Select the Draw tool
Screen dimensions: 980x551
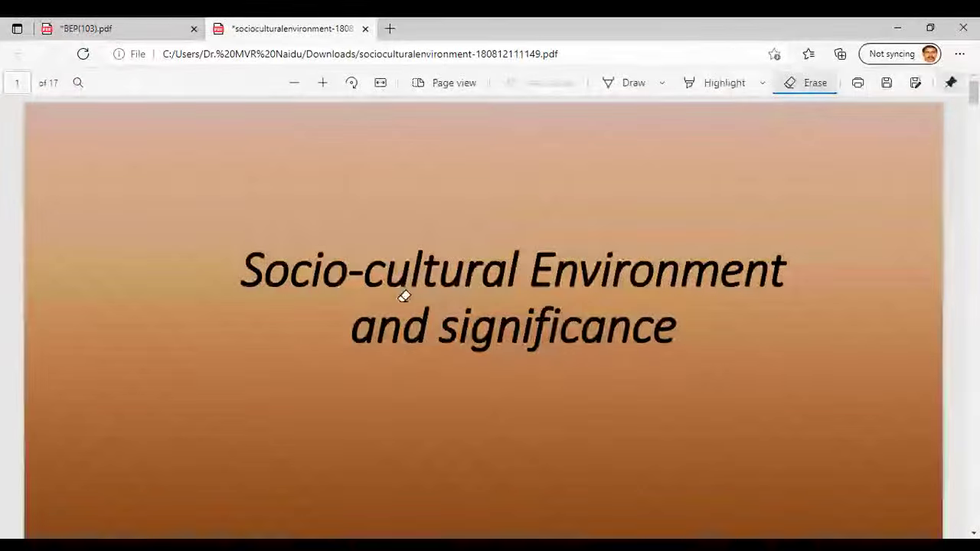pyautogui.click(x=624, y=83)
